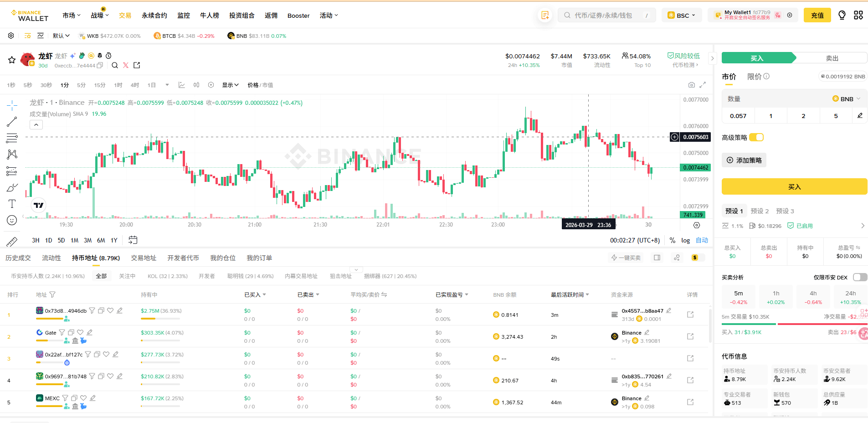Select the 5分 chart interval
Image resolution: width=868 pixels, height=423 pixels.
pos(81,85)
